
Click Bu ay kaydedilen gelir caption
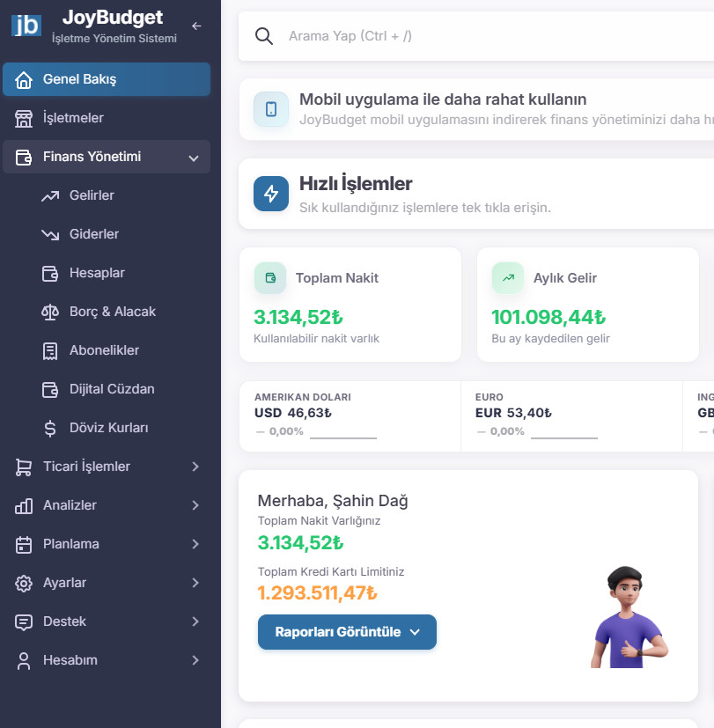(550, 338)
